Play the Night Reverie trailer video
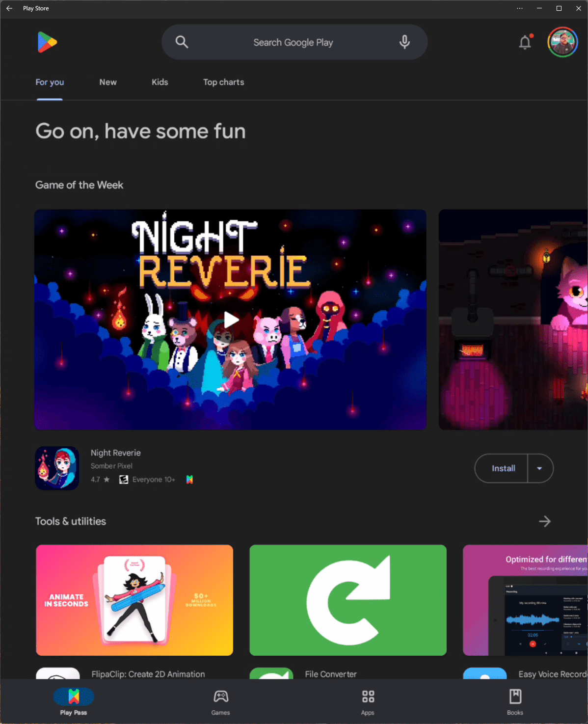This screenshot has height=724, width=588. point(231,320)
